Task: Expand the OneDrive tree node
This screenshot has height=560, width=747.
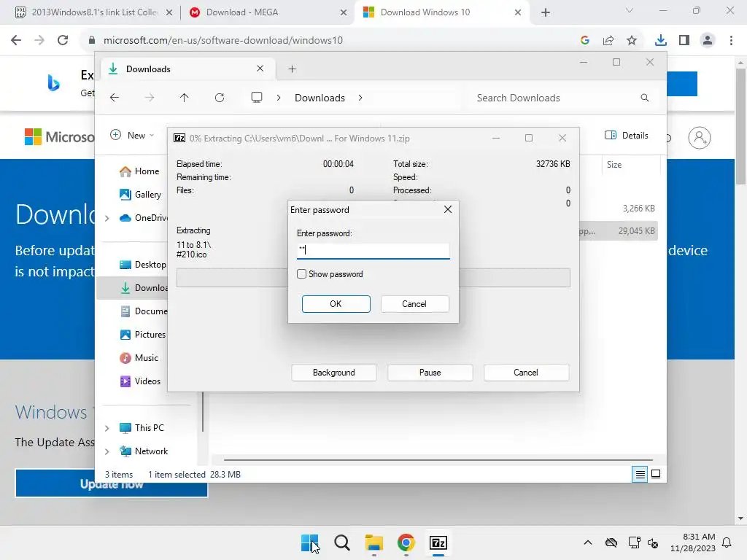Action: (x=107, y=218)
